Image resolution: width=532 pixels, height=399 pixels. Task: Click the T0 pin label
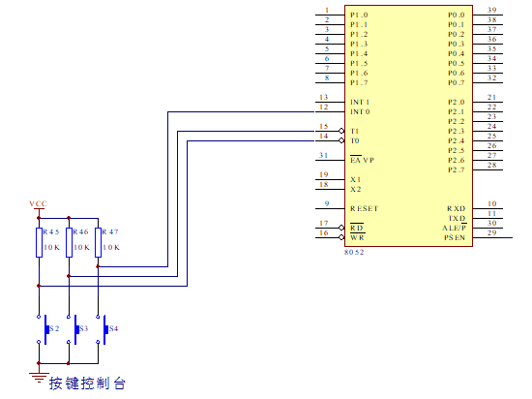355,140
